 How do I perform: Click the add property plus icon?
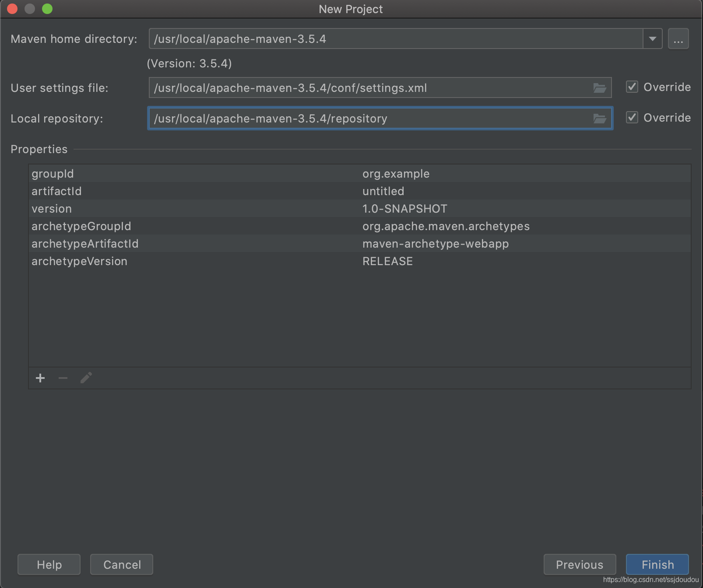point(40,378)
